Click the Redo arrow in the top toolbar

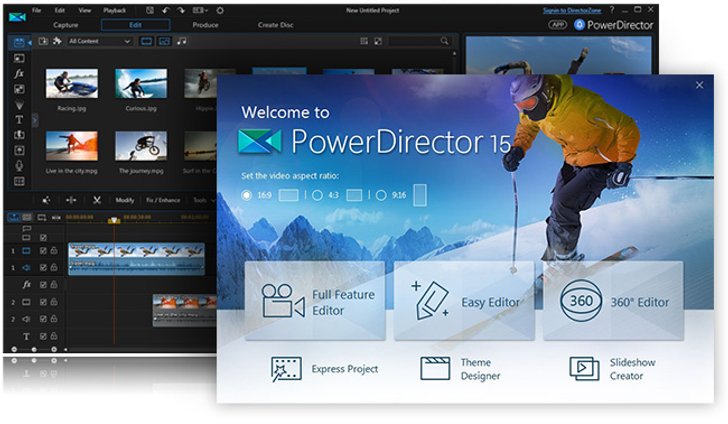181,10
